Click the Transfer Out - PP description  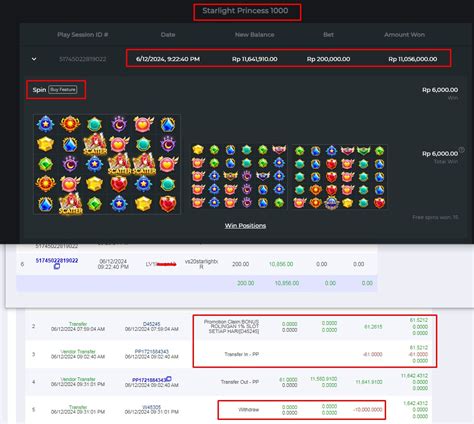tap(240, 382)
